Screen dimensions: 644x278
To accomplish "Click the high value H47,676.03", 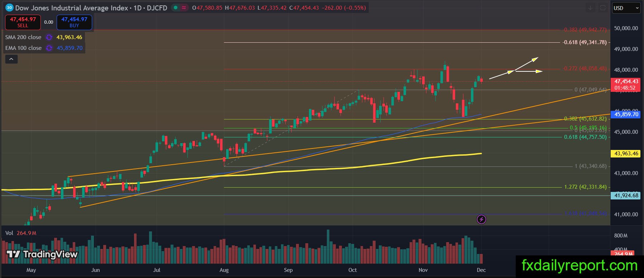I will coord(240,8).
